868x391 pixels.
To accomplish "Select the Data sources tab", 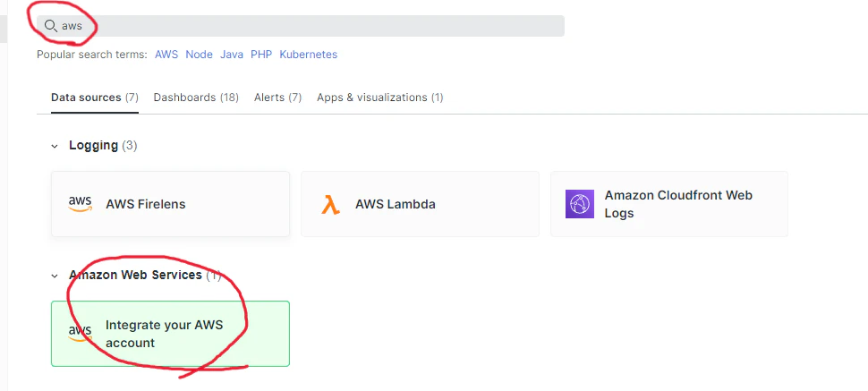I will pos(95,98).
